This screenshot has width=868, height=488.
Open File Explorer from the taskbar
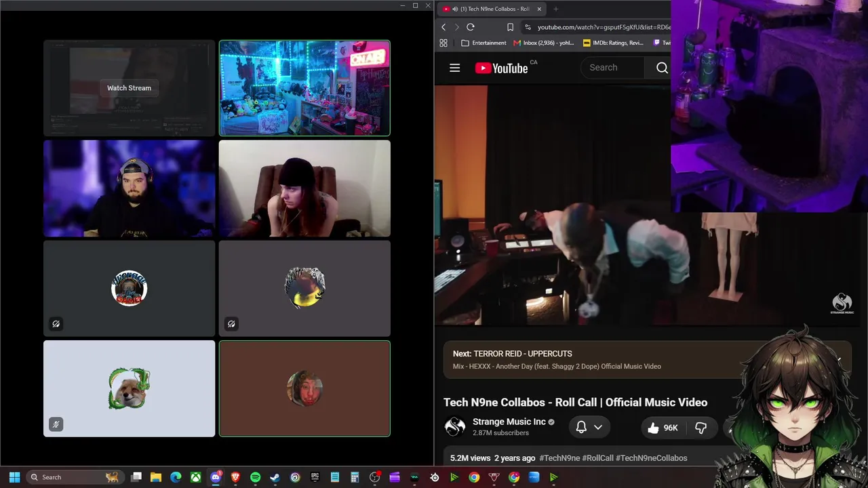click(156, 477)
